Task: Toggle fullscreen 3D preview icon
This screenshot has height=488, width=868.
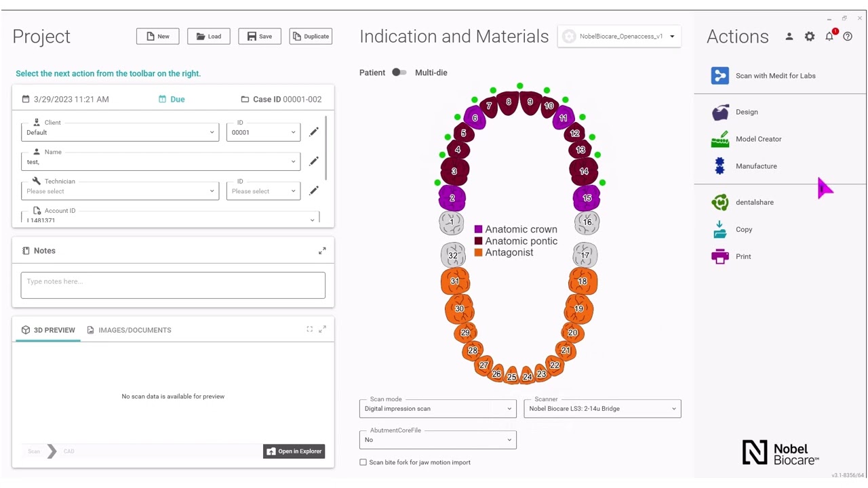Action: tap(310, 329)
